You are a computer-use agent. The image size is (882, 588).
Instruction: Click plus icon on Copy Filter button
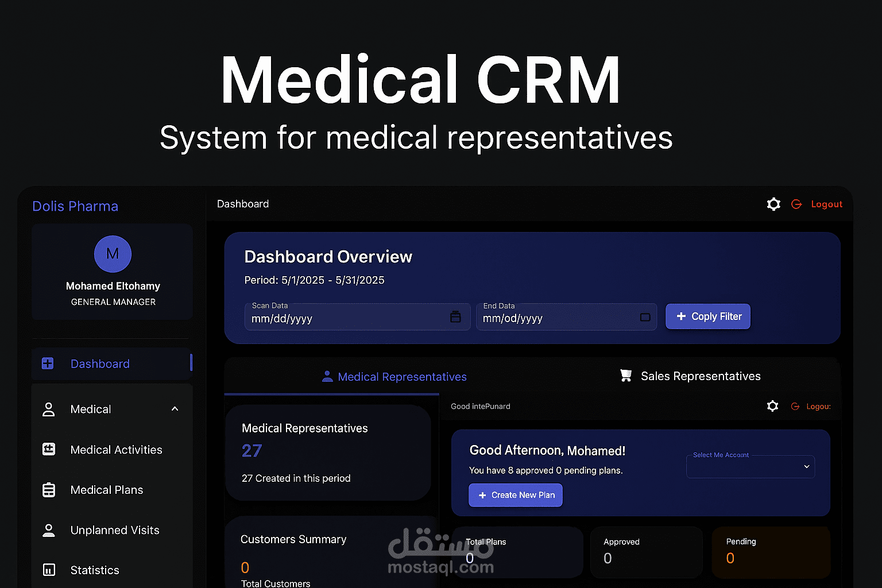(681, 316)
